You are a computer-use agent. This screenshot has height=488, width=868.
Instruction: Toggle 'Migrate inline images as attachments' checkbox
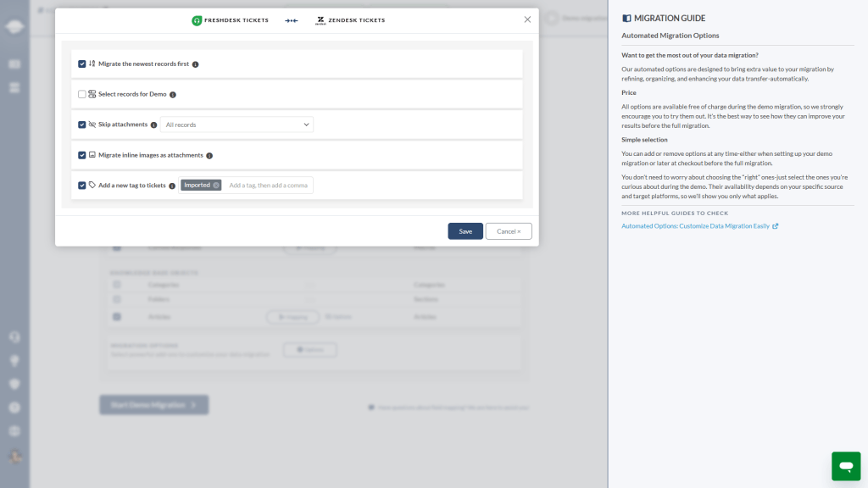(x=82, y=156)
